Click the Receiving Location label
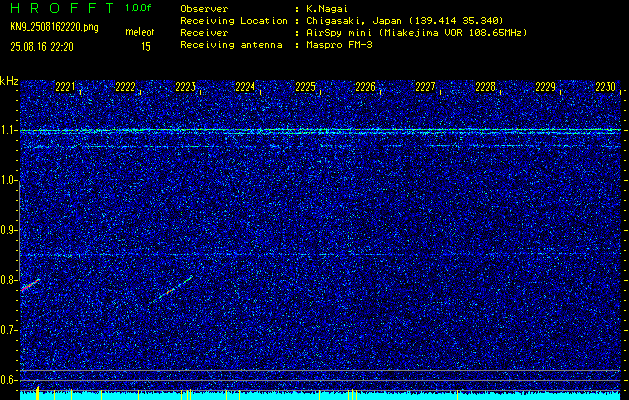This screenshot has height=400, width=629. (x=234, y=21)
